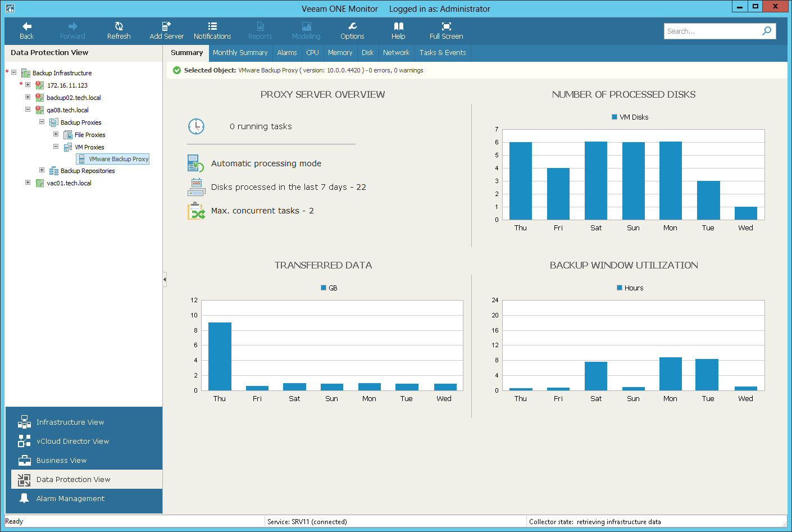Click the Thursday bar in Transferred Data
This screenshot has height=532, width=792.
coord(220,356)
